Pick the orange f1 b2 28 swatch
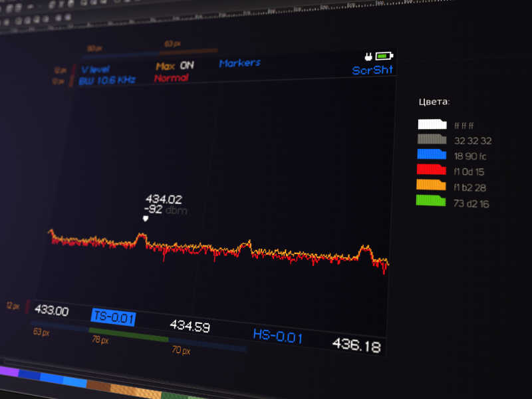Image resolution: width=532 pixels, height=399 pixels. coord(432,186)
